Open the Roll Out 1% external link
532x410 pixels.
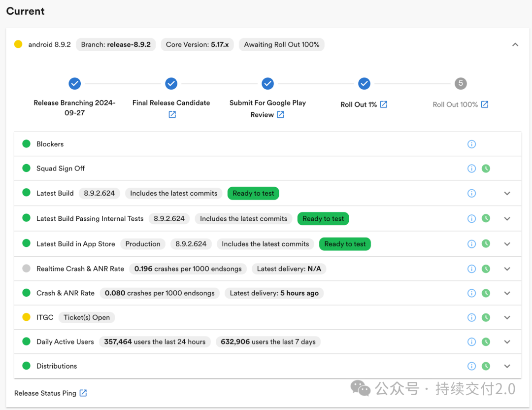383,104
